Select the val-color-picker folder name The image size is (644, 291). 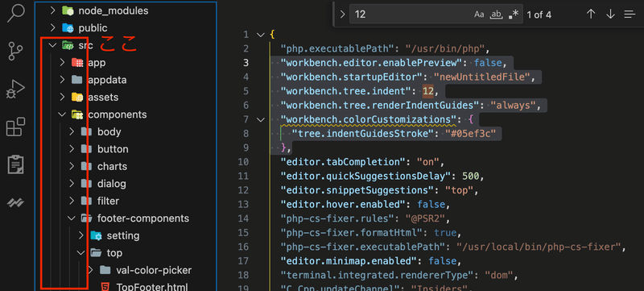(x=154, y=270)
